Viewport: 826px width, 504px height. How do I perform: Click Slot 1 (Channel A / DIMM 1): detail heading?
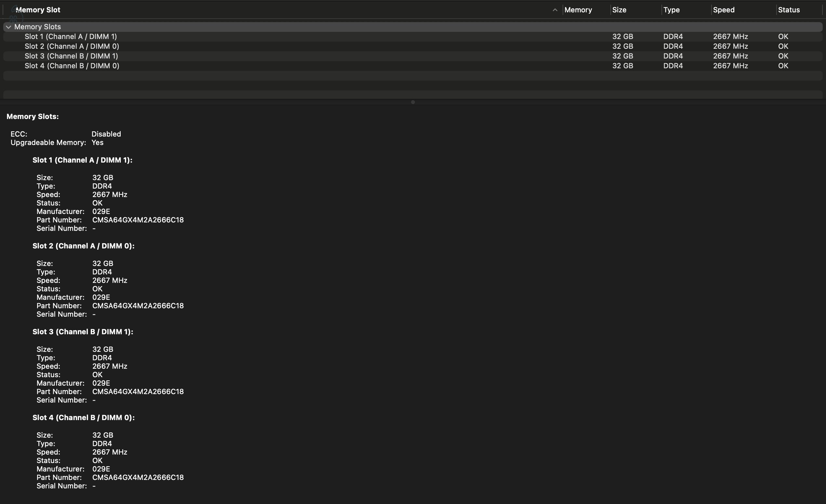click(x=83, y=160)
